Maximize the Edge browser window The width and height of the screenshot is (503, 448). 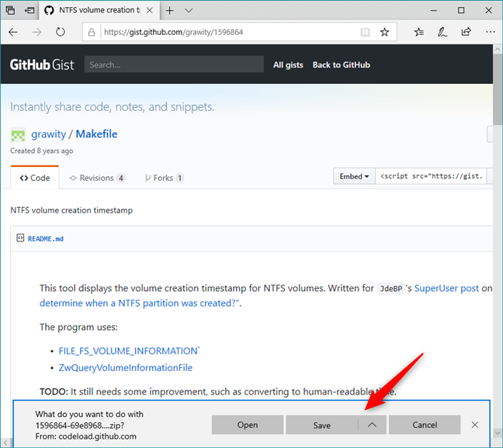tap(461, 10)
